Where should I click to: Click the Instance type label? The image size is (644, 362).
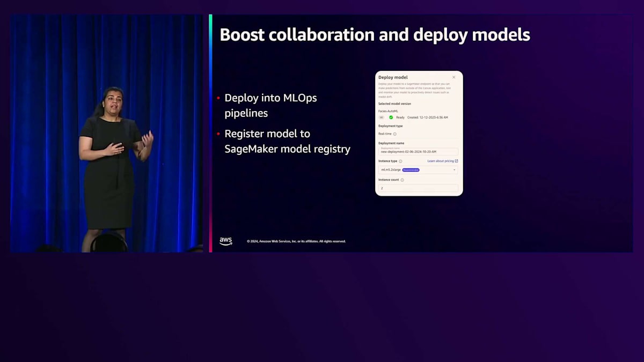click(387, 161)
